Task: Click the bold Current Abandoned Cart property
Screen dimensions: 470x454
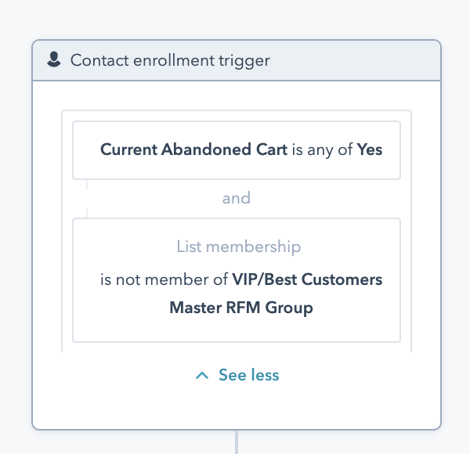Action: 194,149
